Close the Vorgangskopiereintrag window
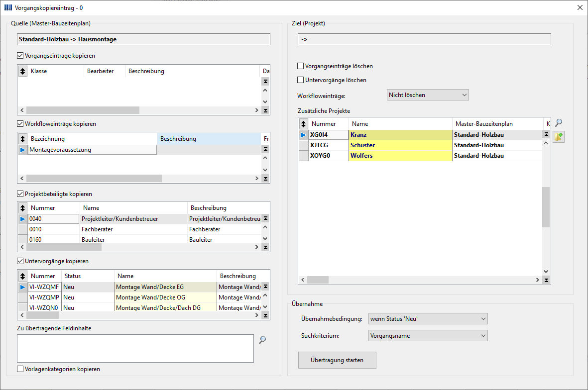The height and width of the screenshot is (390, 588). click(580, 7)
